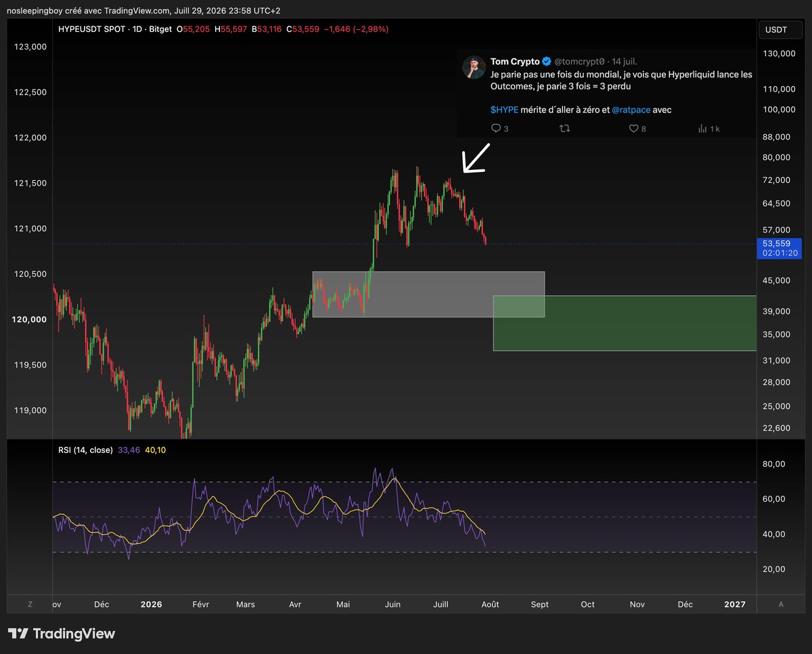The width and height of the screenshot is (812, 654).
Task: Click the heart like icon in tweet
Action: pos(633,129)
